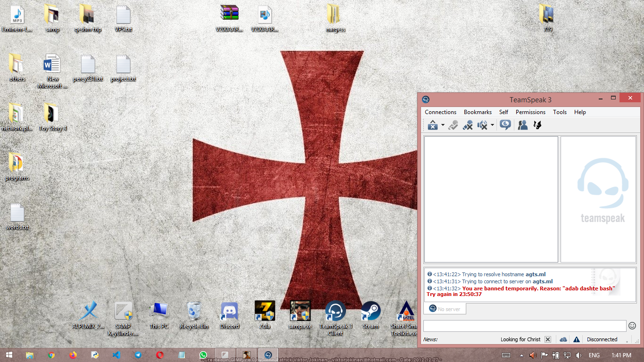
Task: Open the Connections menu
Action: point(440,112)
